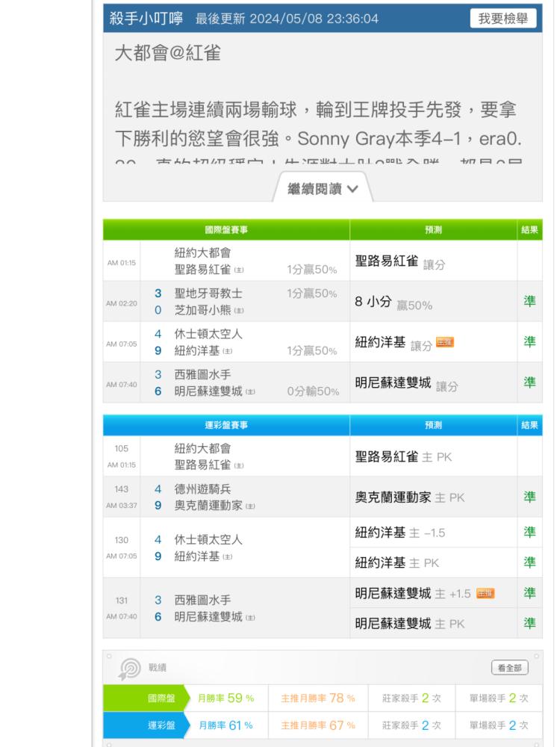560x747 pixels.
Task: Click 國際盤 月勝率 59 %
Action: 226,698
